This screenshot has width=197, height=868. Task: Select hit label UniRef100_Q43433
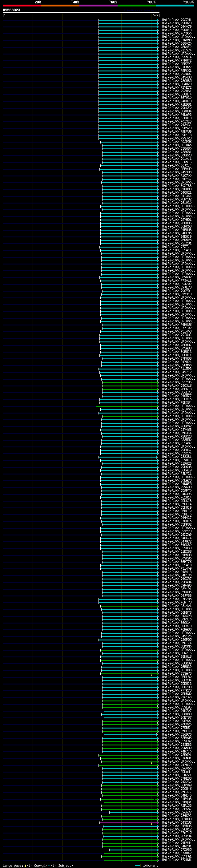177,78
